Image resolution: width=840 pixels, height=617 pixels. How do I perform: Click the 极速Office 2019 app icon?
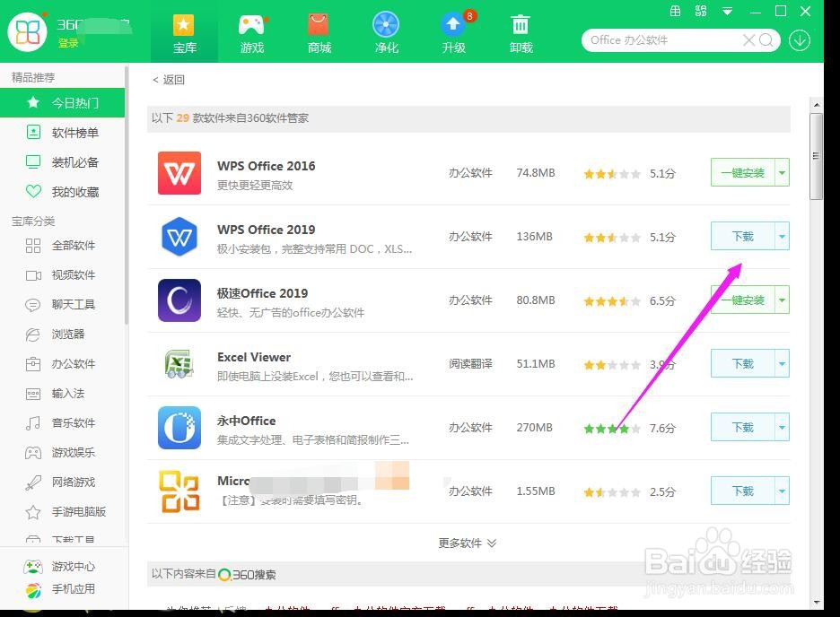[179, 300]
